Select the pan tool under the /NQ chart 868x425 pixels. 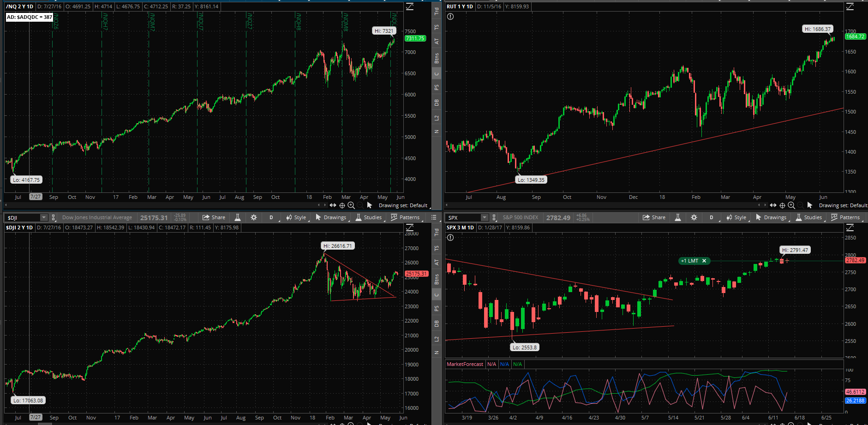pyautogui.click(x=333, y=205)
